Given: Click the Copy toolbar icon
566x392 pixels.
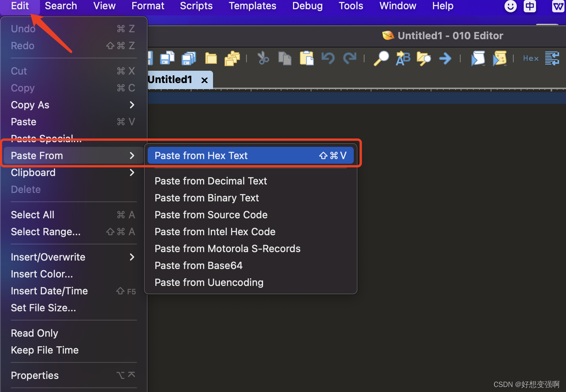Looking at the screenshot, I should click(x=285, y=58).
